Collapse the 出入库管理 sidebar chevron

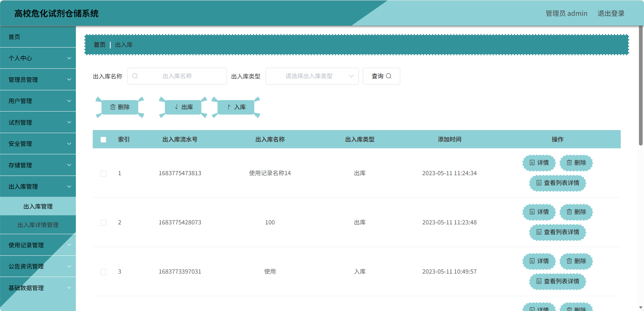tap(69, 187)
